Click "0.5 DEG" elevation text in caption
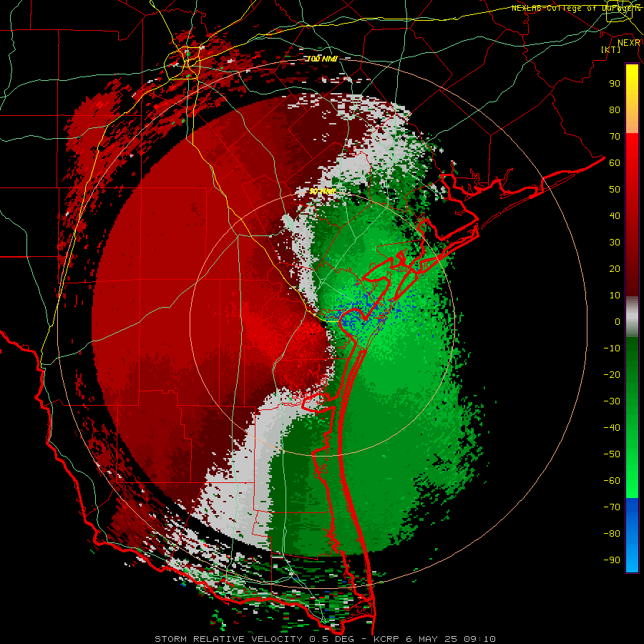The height and width of the screenshot is (644, 644). tap(330, 639)
